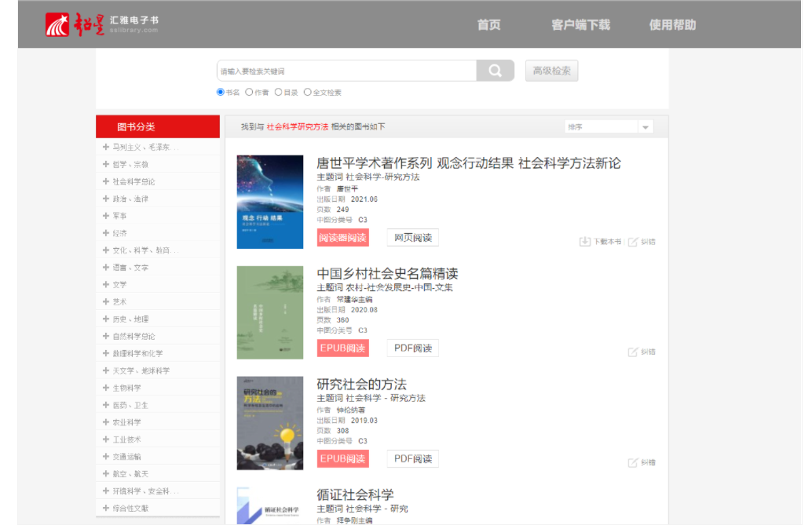
Task: Open title 中国乡村社会史名篇精读
Action: [387, 273]
